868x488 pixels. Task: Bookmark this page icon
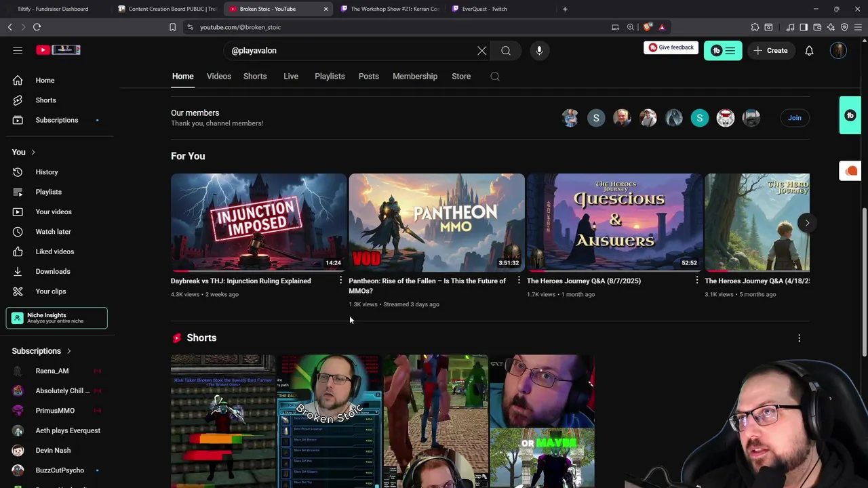point(172,27)
